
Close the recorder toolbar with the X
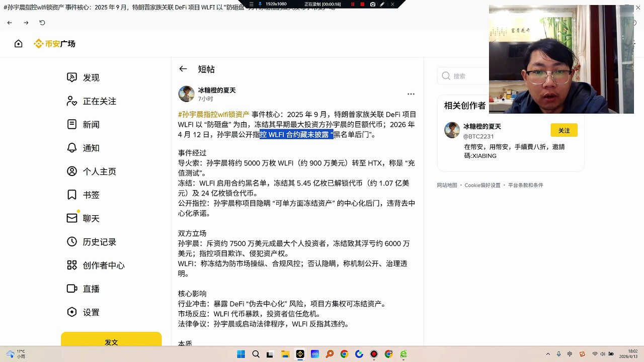click(392, 4)
